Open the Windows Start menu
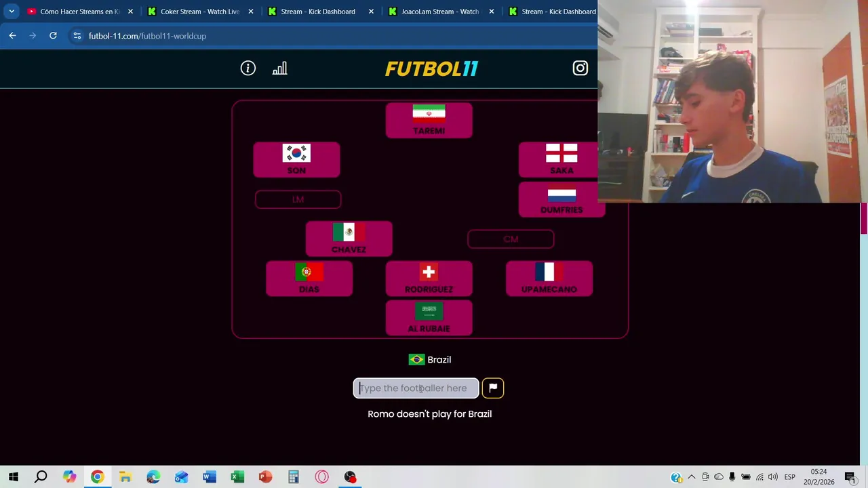Image resolution: width=868 pixels, height=488 pixels. pos(14,477)
